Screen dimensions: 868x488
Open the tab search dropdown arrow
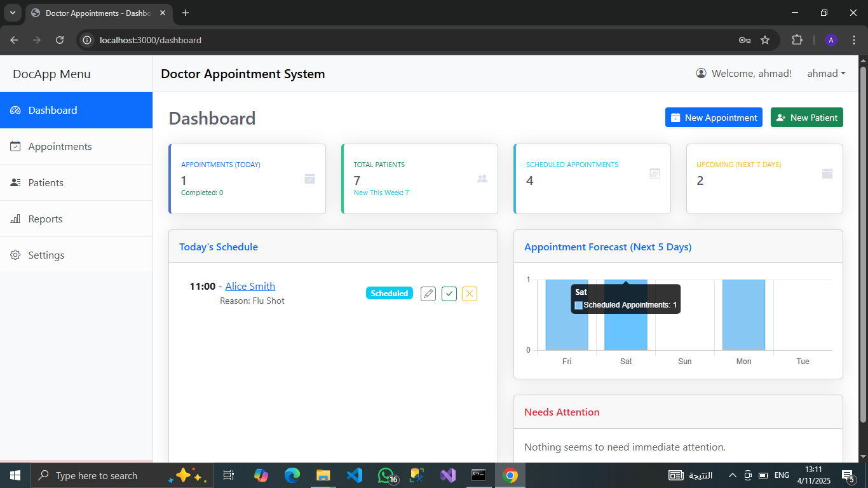[12, 13]
